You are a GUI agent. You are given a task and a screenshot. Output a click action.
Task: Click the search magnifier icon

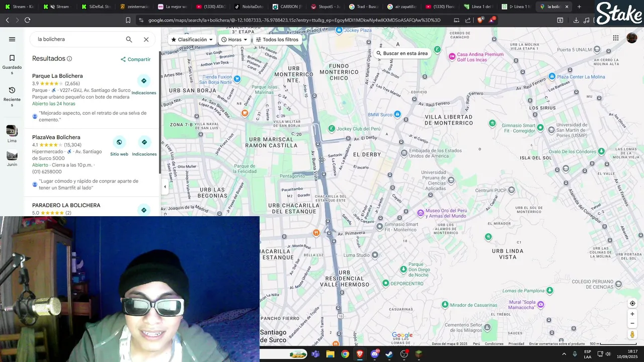click(x=129, y=39)
